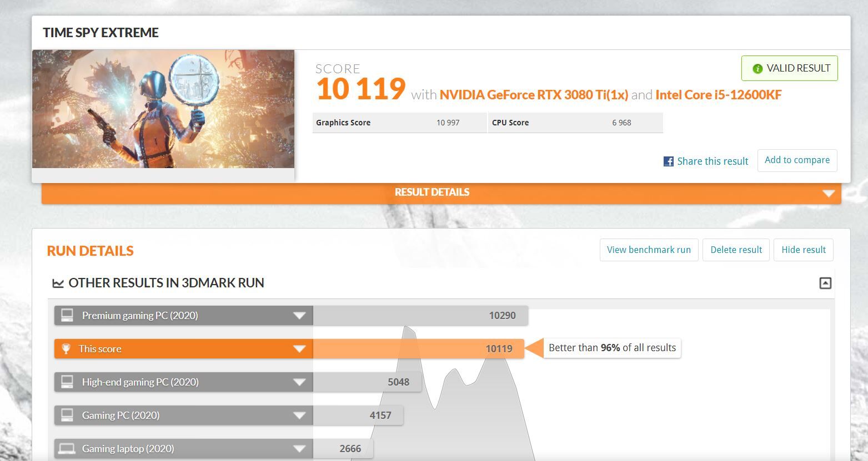Click the chart icon beside Other Results heading

click(58, 283)
